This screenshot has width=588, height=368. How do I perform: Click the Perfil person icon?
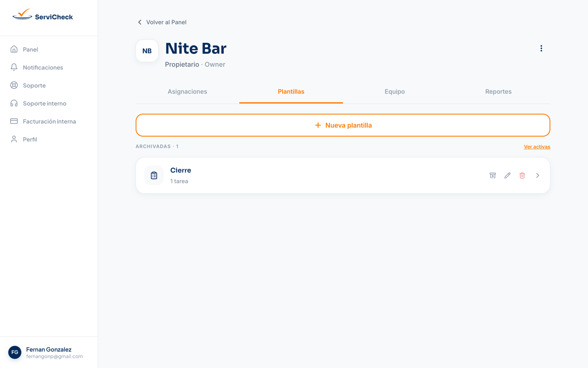pyautogui.click(x=14, y=139)
